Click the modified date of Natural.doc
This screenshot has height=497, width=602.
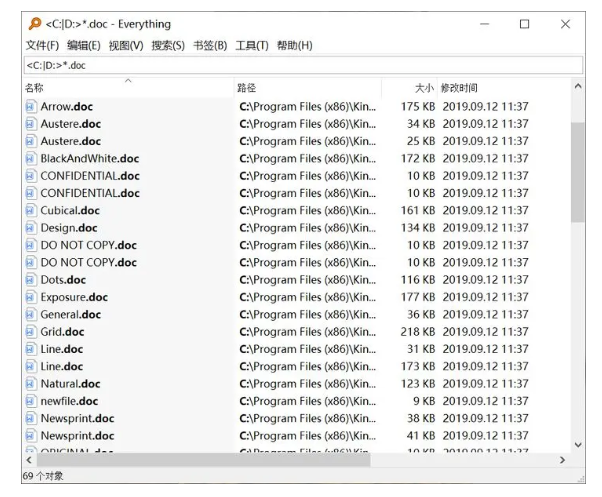485,384
